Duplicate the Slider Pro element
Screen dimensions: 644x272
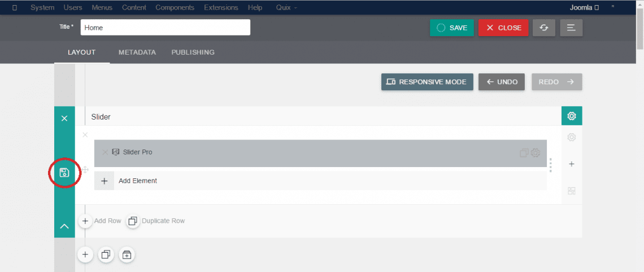523,152
